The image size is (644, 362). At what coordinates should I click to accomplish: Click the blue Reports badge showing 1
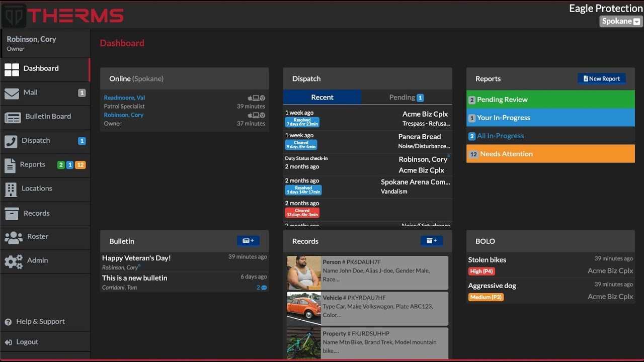pos(70,165)
